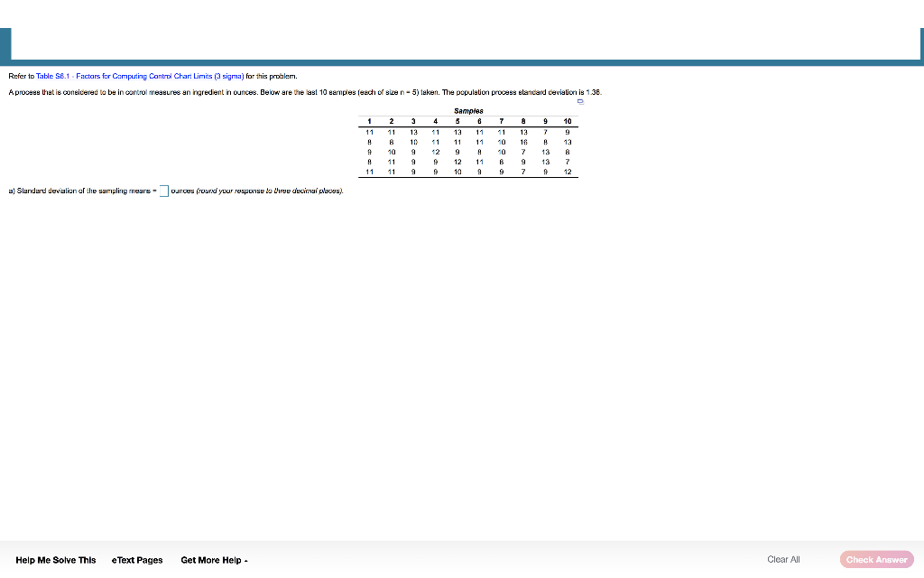Image resolution: width=924 pixels, height=578 pixels.
Task: Open Help Me Solve This
Action: (55, 560)
